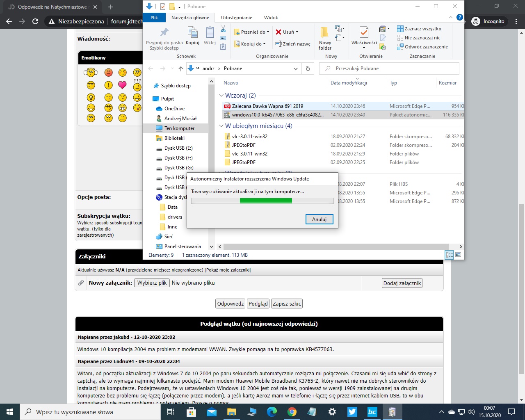
Task: Click the blue help question mark icon
Action: click(x=459, y=18)
